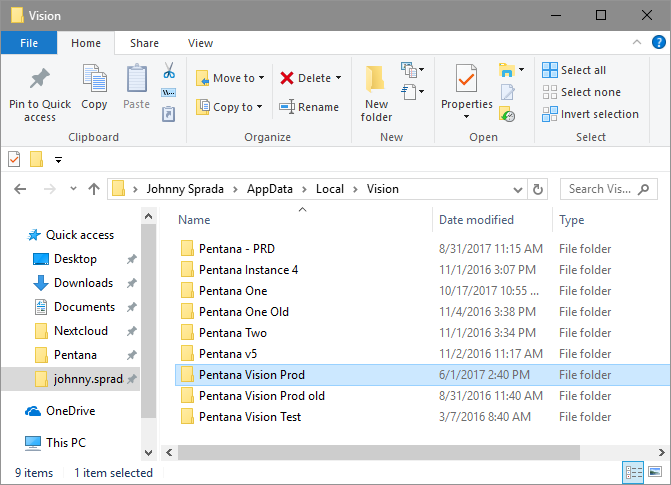671x485 pixels.
Task: Select the Quick access node
Action: point(71,235)
